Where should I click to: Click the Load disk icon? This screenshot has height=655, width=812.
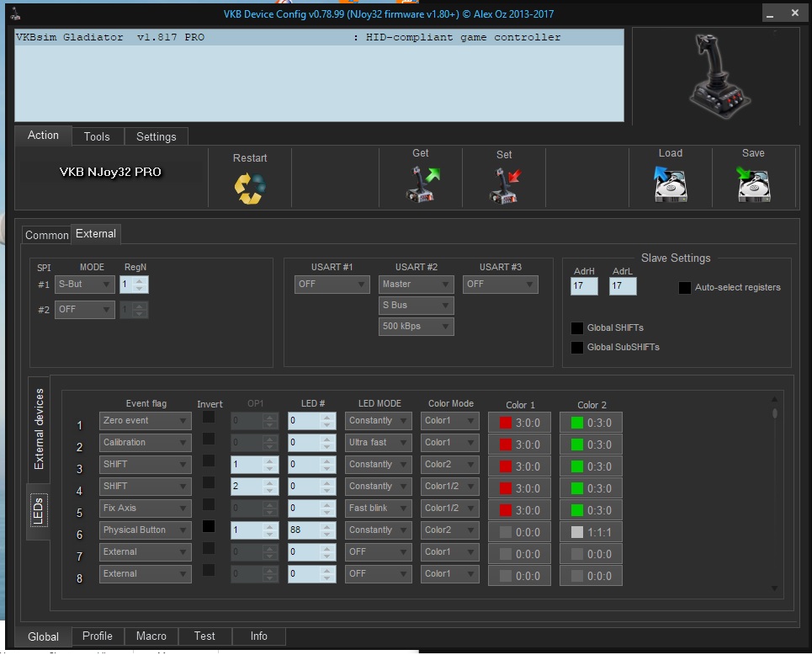point(670,184)
